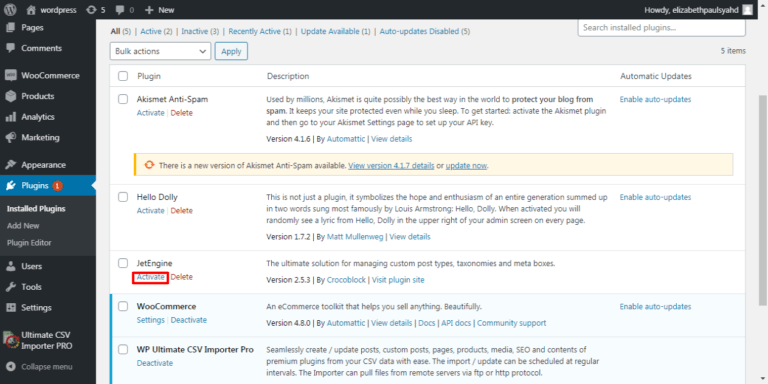Viewport: 768px width, 384px height.
Task: Expand the Bulk actions dropdown
Action: coord(160,51)
